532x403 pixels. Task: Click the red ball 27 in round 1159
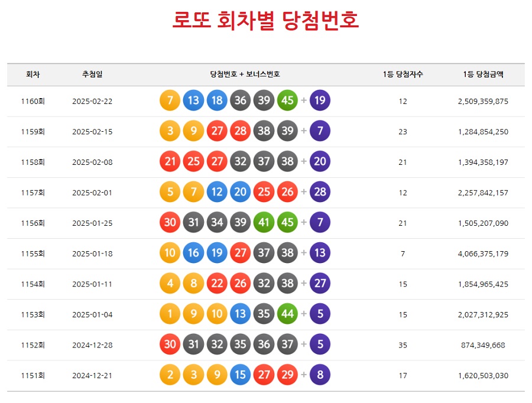point(216,131)
